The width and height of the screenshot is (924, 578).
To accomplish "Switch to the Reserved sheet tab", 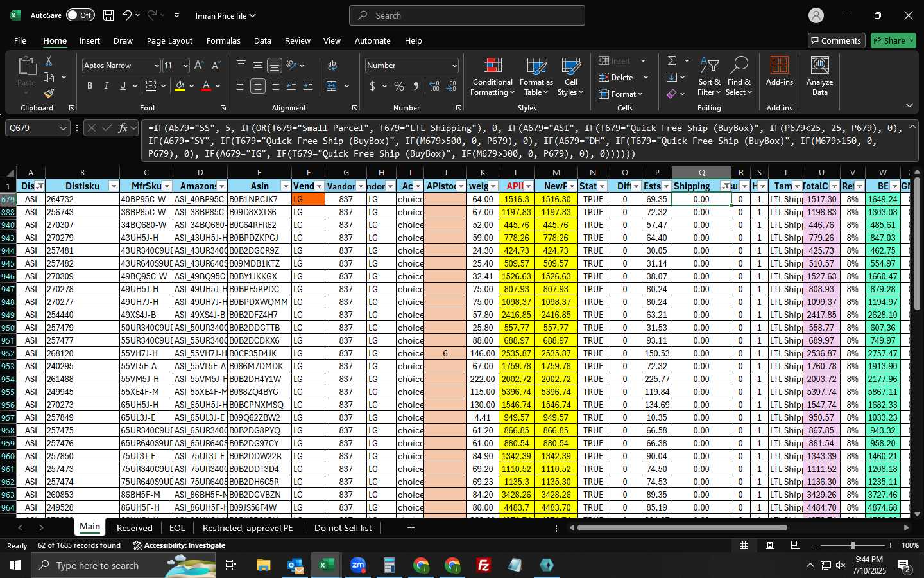I will (135, 528).
